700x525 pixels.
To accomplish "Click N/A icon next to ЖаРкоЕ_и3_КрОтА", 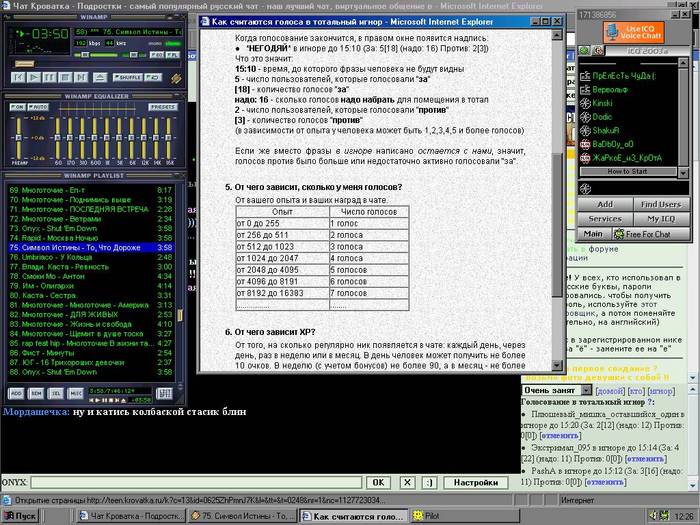I will (585, 158).
